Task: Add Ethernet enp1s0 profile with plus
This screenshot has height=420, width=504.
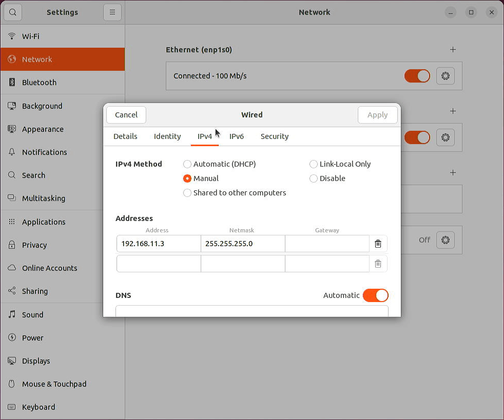Action: pyautogui.click(x=453, y=49)
